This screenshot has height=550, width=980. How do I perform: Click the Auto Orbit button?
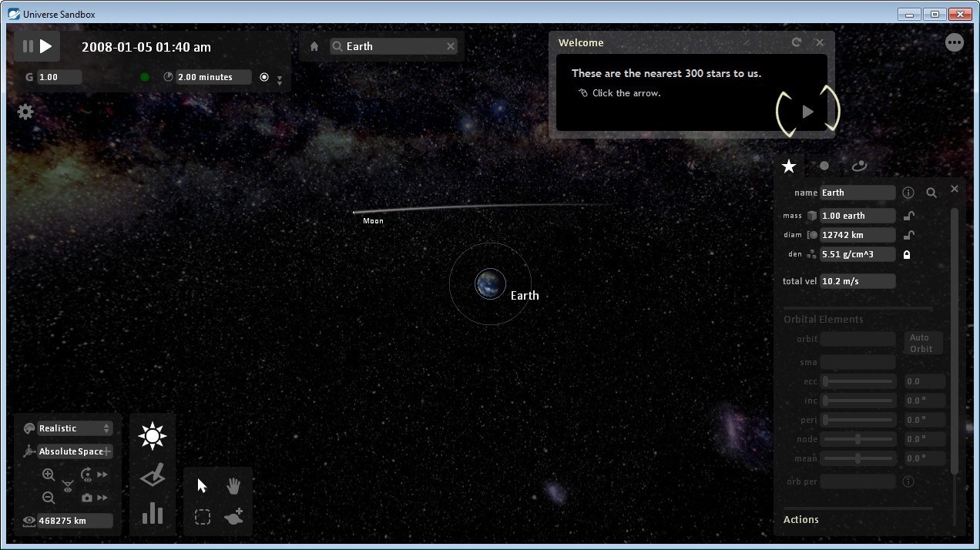(x=923, y=343)
